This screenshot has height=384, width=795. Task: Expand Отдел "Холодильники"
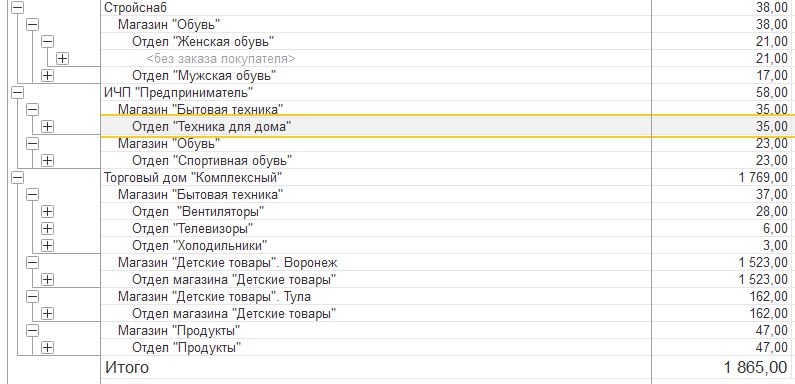click(x=47, y=246)
